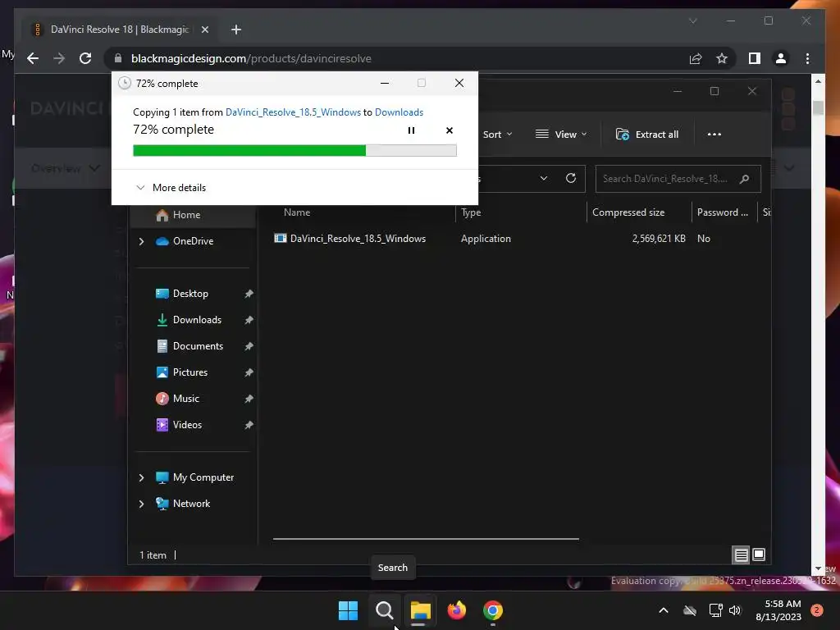Expand the Network tree node
The image size is (840, 630).
click(x=141, y=504)
